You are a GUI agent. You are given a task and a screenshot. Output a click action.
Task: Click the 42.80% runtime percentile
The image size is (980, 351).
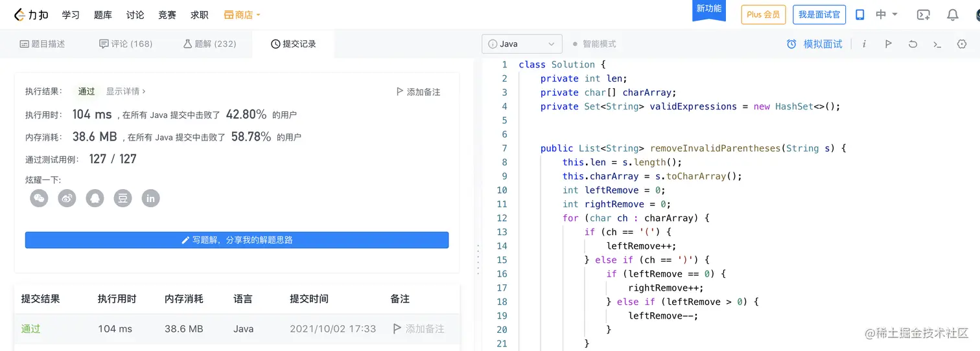coord(246,115)
